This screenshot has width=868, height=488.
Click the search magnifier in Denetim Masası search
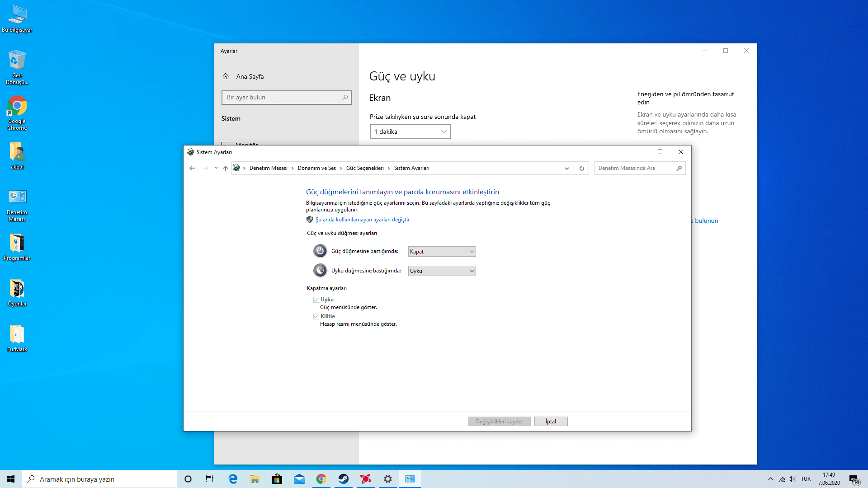click(679, 168)
